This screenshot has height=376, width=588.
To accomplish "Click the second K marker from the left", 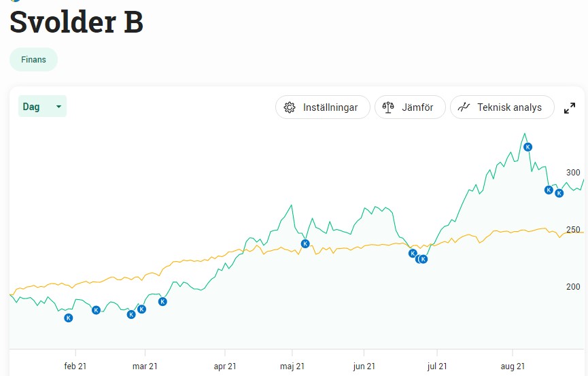I will 96,310.
